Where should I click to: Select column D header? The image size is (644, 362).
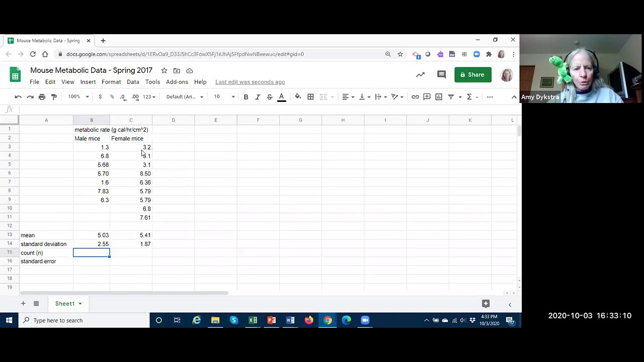point(173,120)
